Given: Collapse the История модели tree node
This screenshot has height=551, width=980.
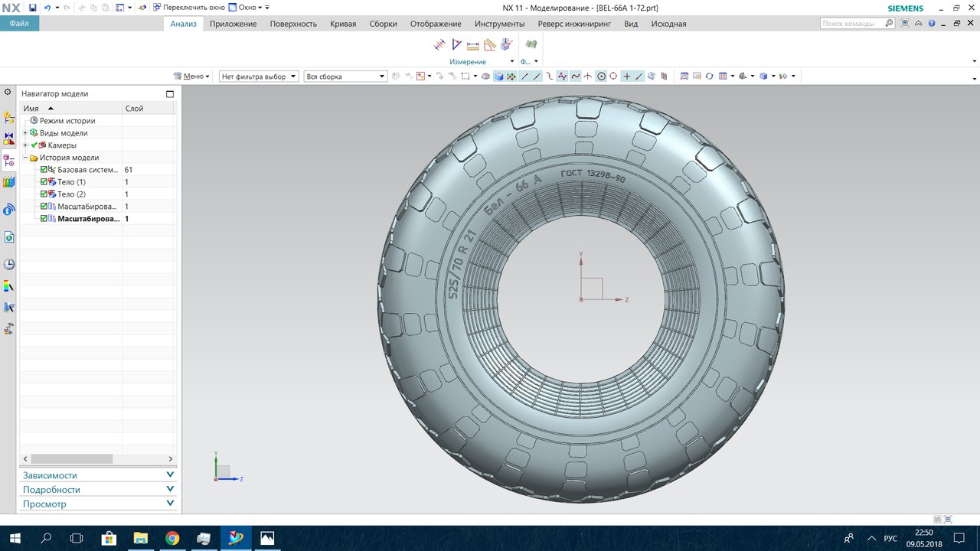Looking at the screenshot, I should [25, 158].
